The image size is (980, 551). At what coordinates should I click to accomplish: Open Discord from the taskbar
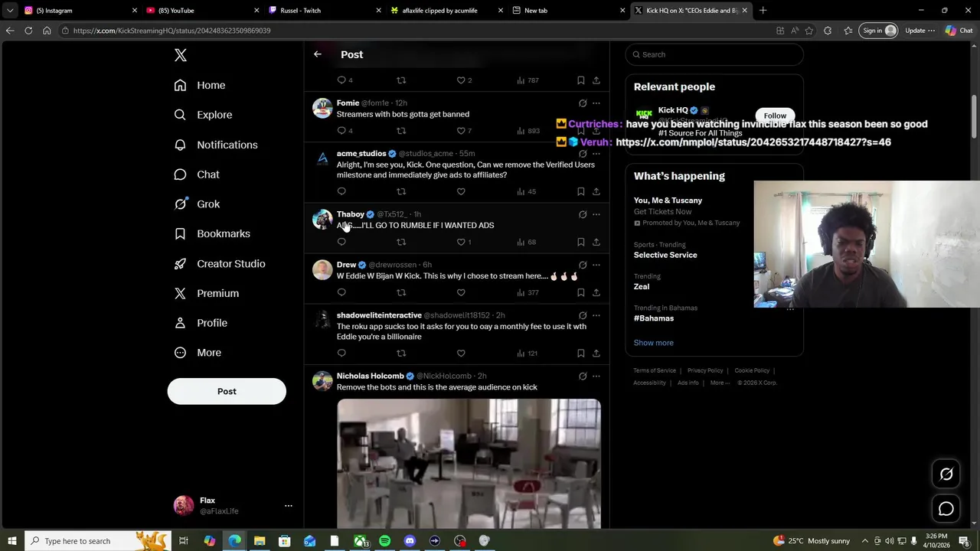pos(410,541)
